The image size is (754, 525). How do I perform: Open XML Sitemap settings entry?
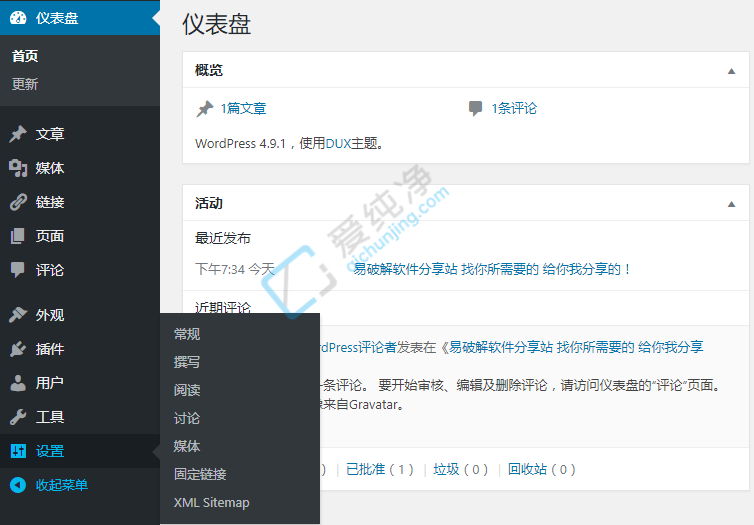coord(211,502)
